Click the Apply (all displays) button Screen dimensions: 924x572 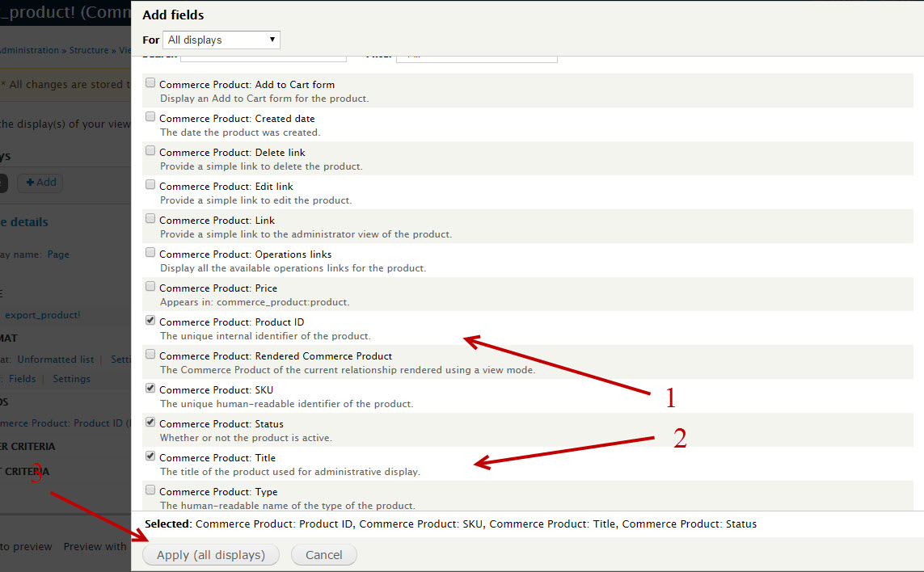coord(210,555)
